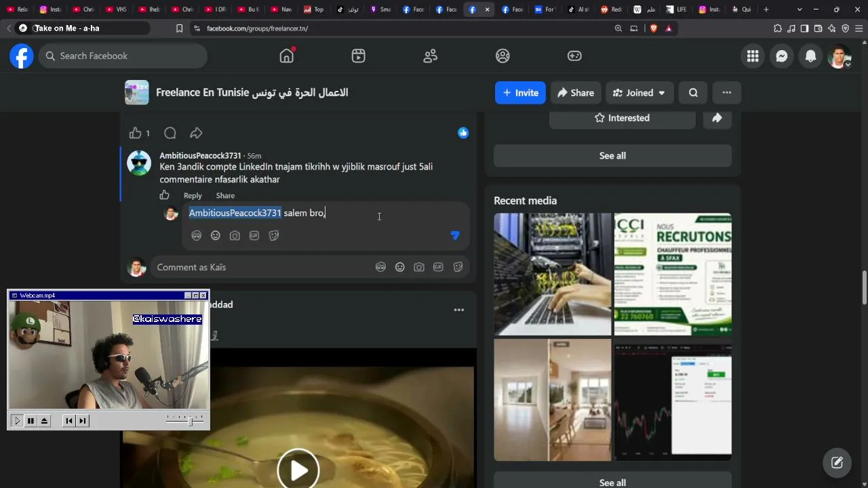Like the post with the thumbs-up icon
This screenshot has height=488, width=868.
[136, 133]
